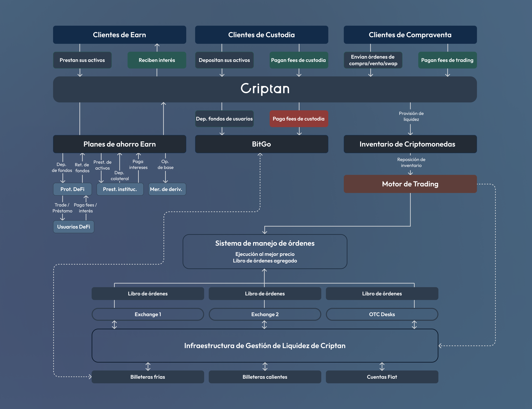Select the Motor de Trading block

point(410,184)
